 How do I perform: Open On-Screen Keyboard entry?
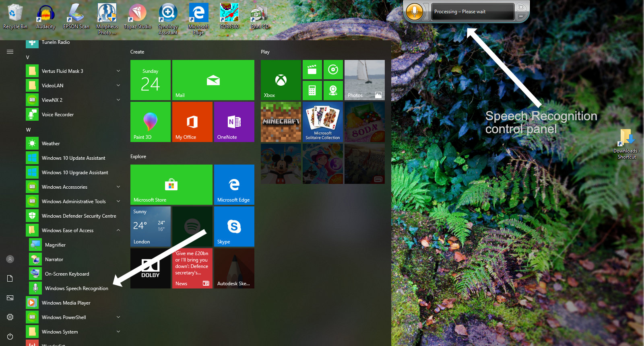(x=74, y=274)
